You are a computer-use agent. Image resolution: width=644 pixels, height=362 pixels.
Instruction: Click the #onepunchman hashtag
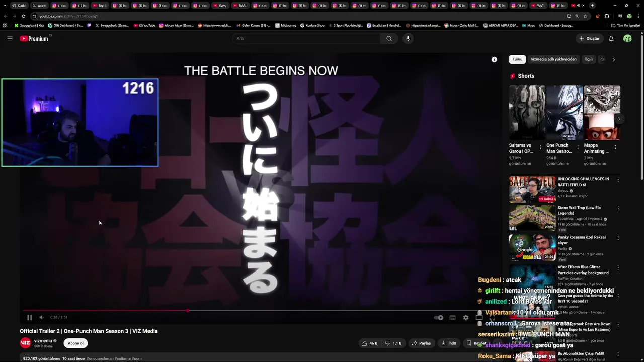pyautogui.click(x=100, y=358)
